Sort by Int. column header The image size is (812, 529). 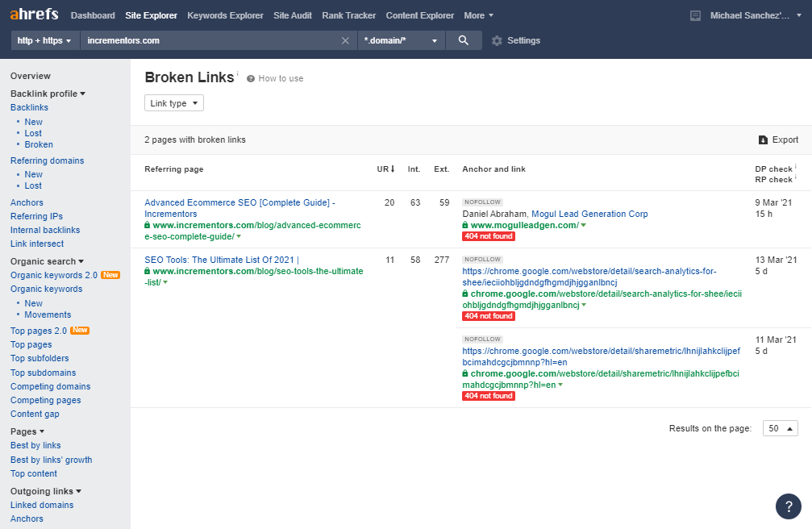[414, 169]
